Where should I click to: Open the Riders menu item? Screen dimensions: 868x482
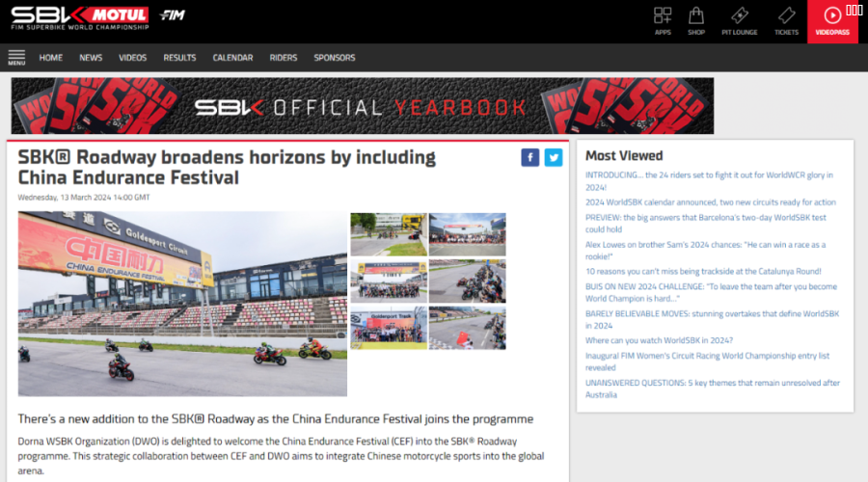(x=283, y=58)
